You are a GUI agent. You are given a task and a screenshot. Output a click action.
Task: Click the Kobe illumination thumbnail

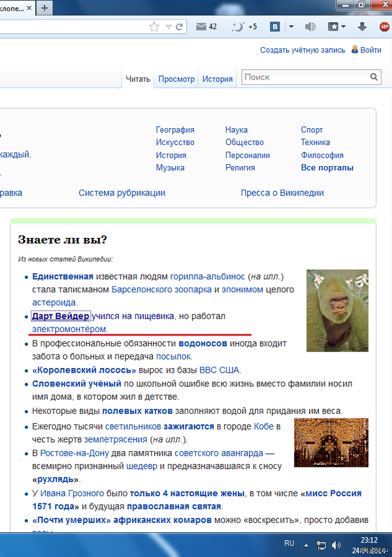(331, 442)
